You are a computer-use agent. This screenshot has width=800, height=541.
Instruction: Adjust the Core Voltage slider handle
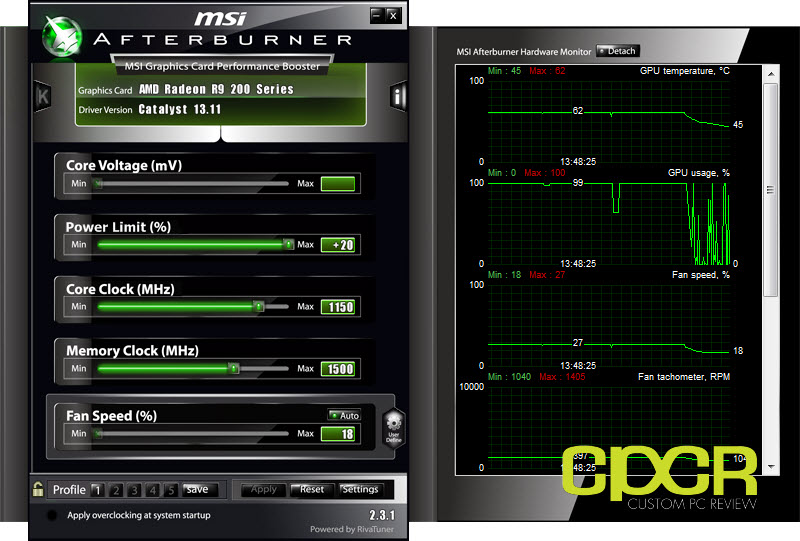pyautogui.click(x=98, y=184)
